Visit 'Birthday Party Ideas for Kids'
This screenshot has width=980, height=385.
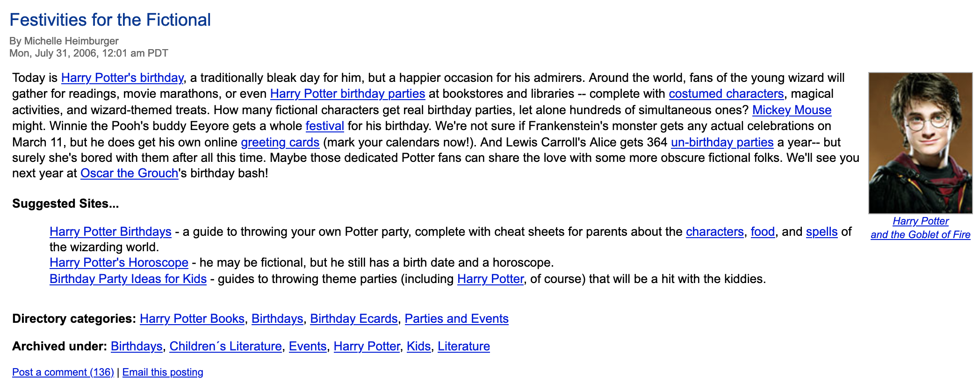(x=128, y=279)
